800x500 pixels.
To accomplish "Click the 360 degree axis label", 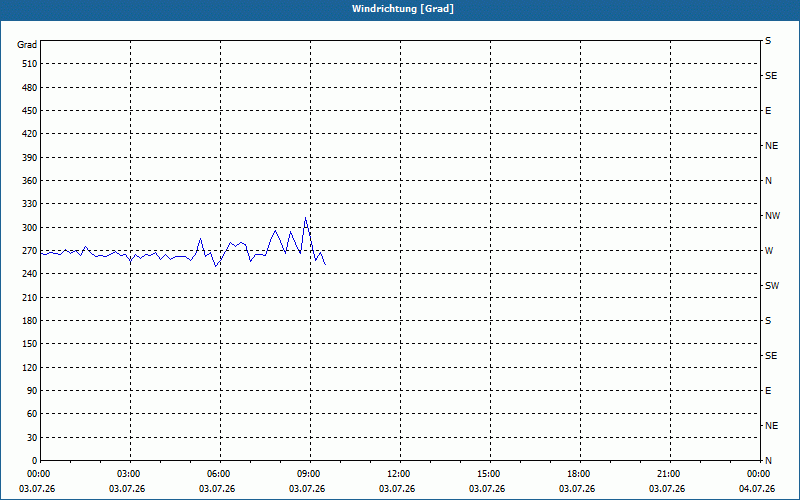I will [30, 181].
